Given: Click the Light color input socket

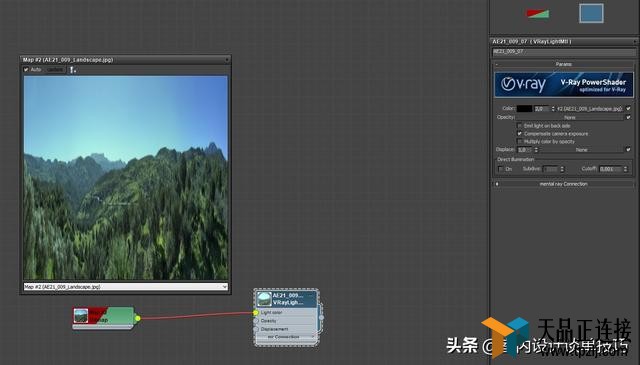Looking at the screenshot, I should 256,313.
